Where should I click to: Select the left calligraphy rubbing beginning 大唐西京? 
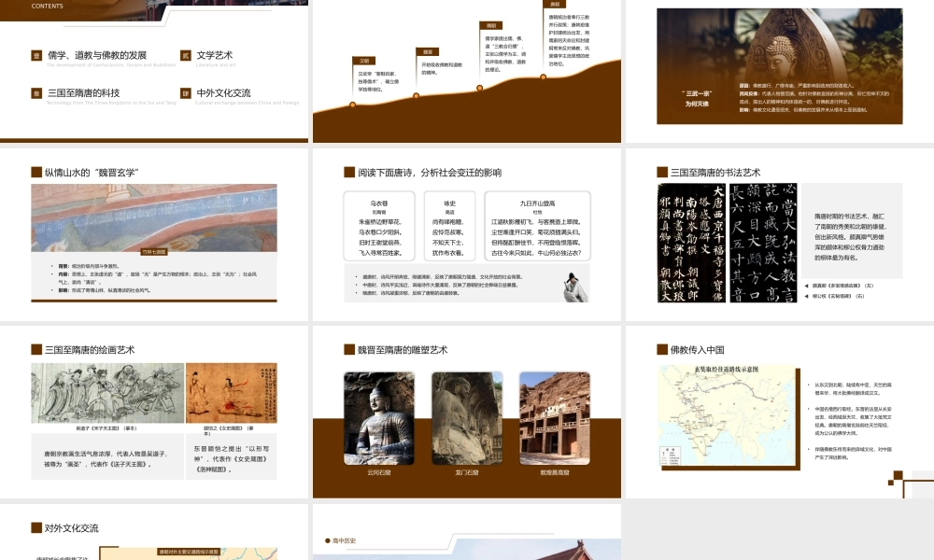click(691, 243)
